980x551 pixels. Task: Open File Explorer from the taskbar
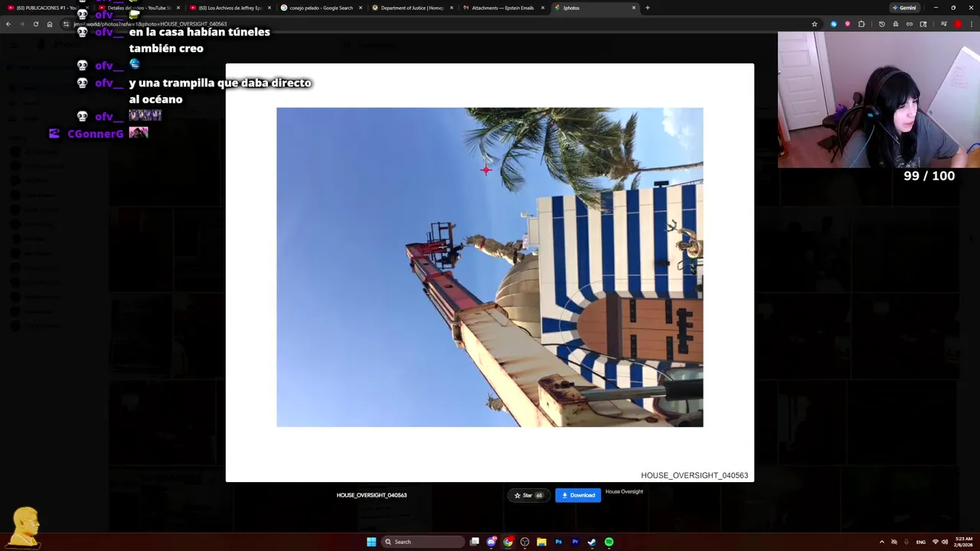pos(541,542)
